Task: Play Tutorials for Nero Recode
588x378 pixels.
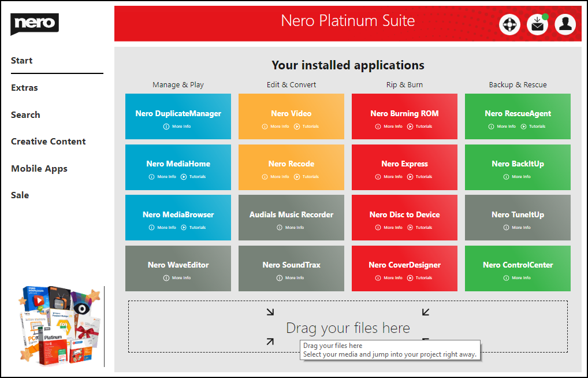Action: point(306,177)
